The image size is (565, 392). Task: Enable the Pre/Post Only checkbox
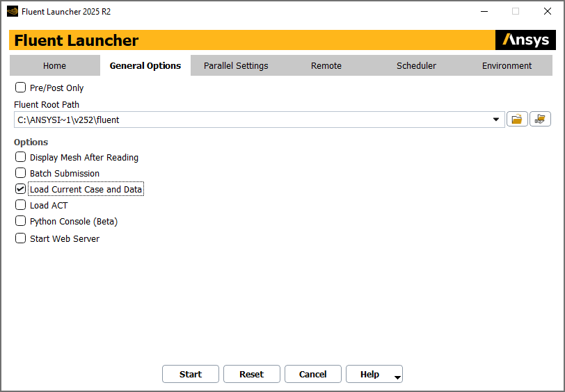[x=21, y=88]
